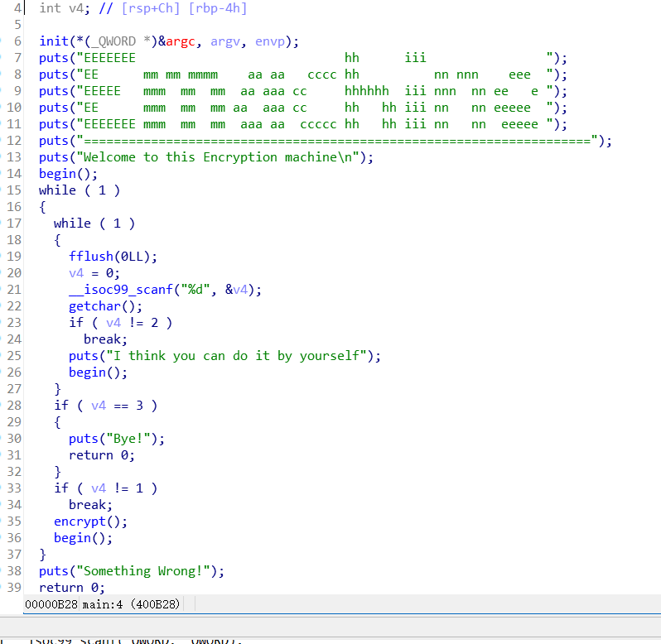661x644 pixels.
Task: Click v4 in the 'v4 = 0' assignment
Action: coord(76,273)
